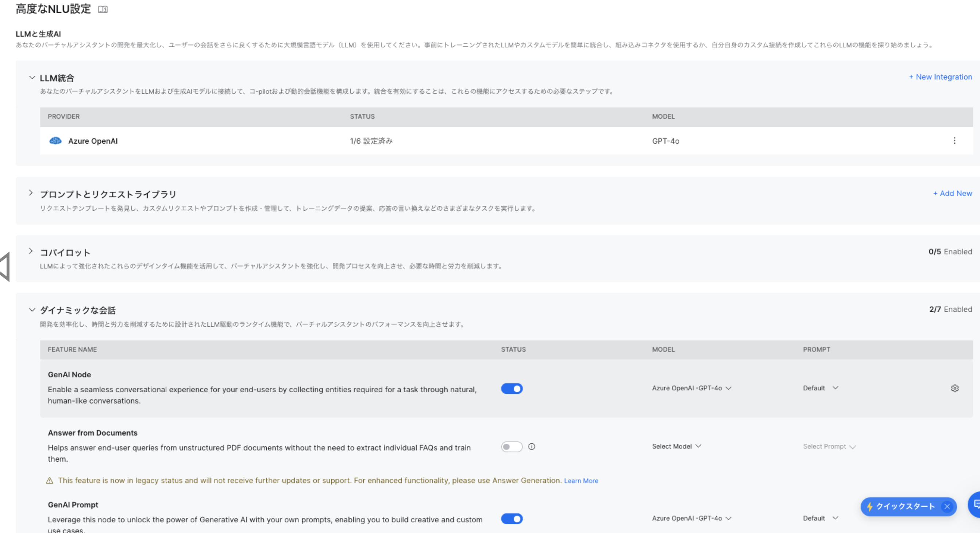This screenshot has width=980, height=533.
Task: Open Learn More legacy warning link
Action: click(581, 481)
